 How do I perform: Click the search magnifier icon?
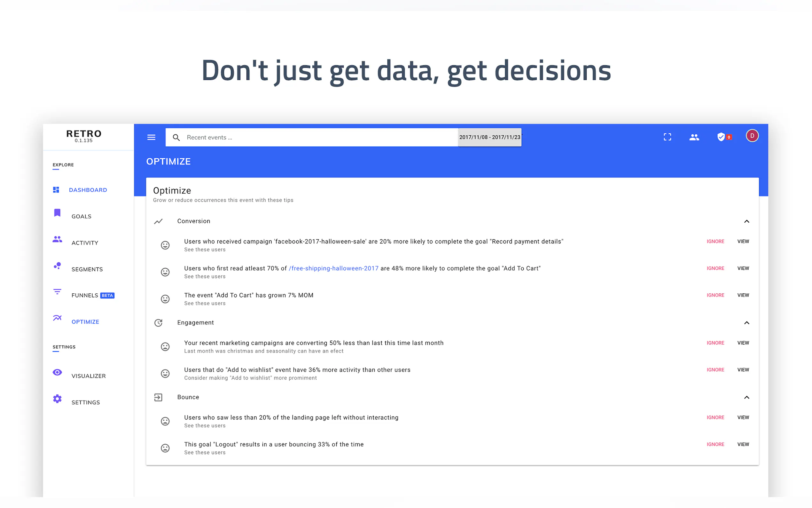tap(176, 138)
